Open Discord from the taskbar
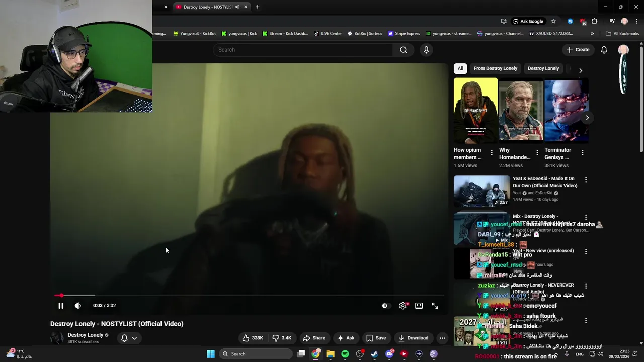 click(389, 354)
